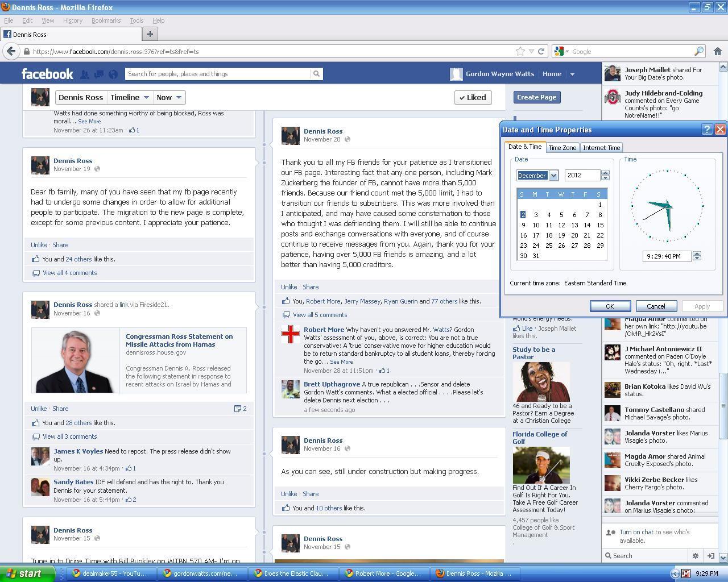Open the Now dropdown
This screenshot has width=728, height=582.
(x=169, y=97)
